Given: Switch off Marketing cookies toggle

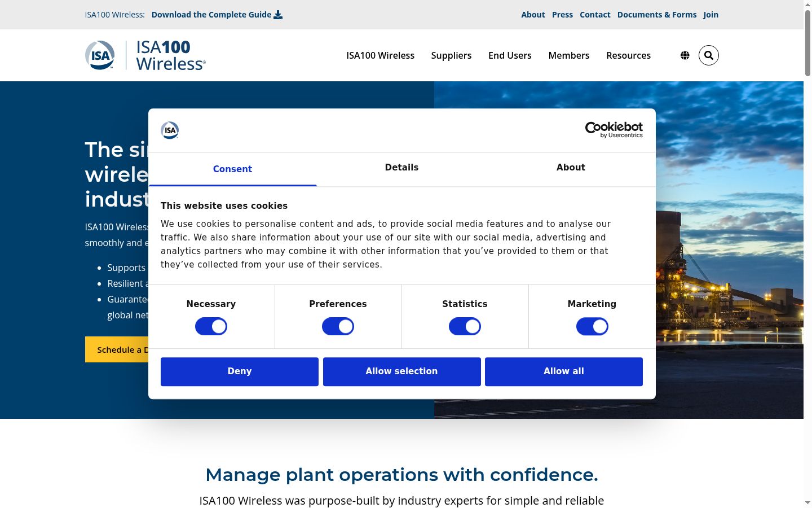Looking at the screenshot, I should pos(592,326).
